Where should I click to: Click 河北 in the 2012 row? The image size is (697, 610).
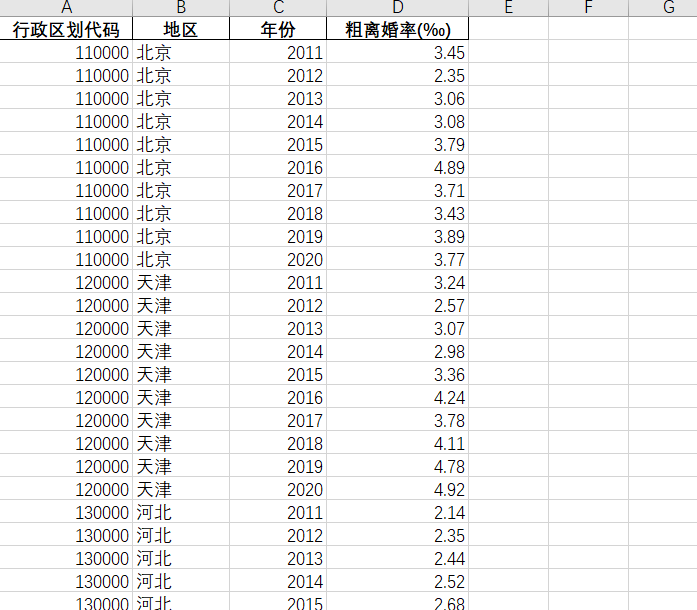click(181, 536)
